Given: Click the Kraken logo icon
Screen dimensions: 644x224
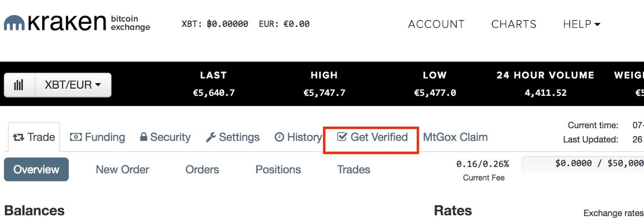Looking at the screenshot, I should coord(14,23).
